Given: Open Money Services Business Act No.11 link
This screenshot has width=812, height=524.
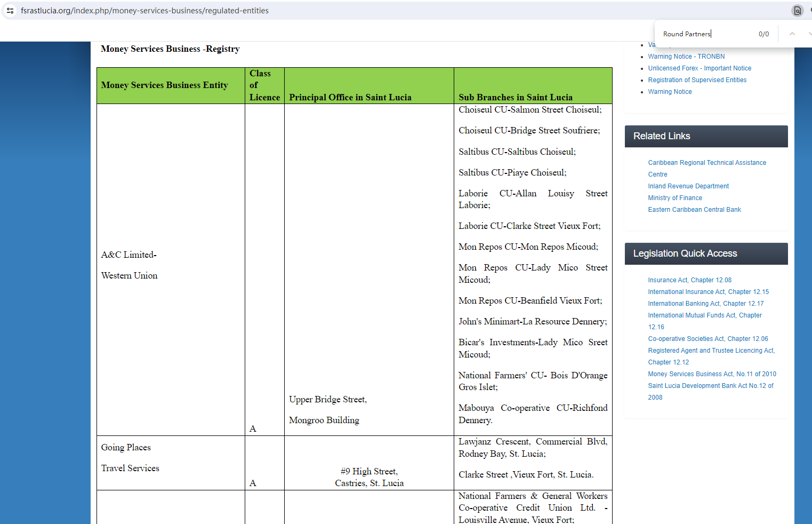Looking at the screenshot, I should (x=712, y=374).
